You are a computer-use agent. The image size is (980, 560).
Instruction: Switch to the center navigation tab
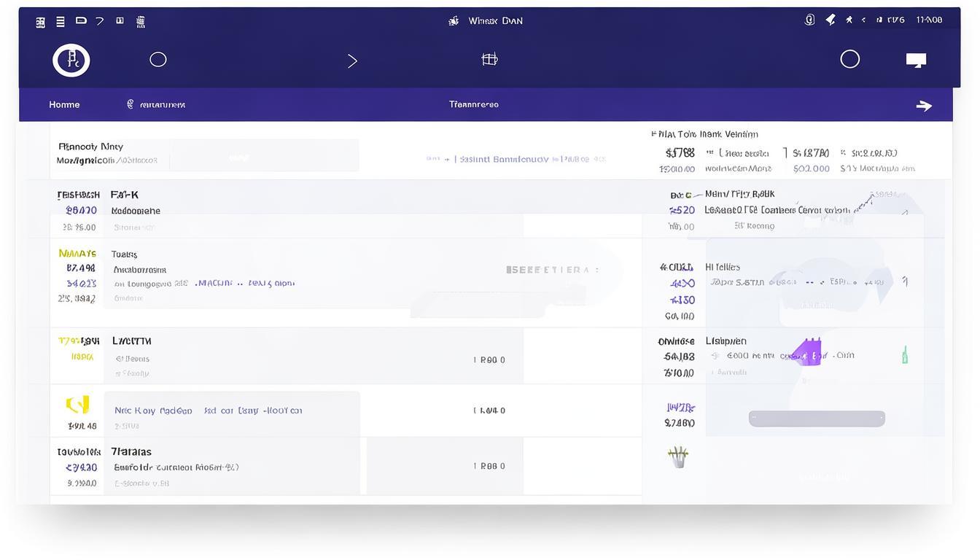pos(474,104)
